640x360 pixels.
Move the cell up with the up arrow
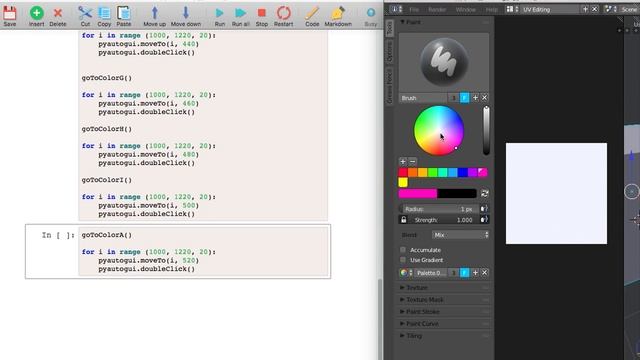click(x=154, y=13)
